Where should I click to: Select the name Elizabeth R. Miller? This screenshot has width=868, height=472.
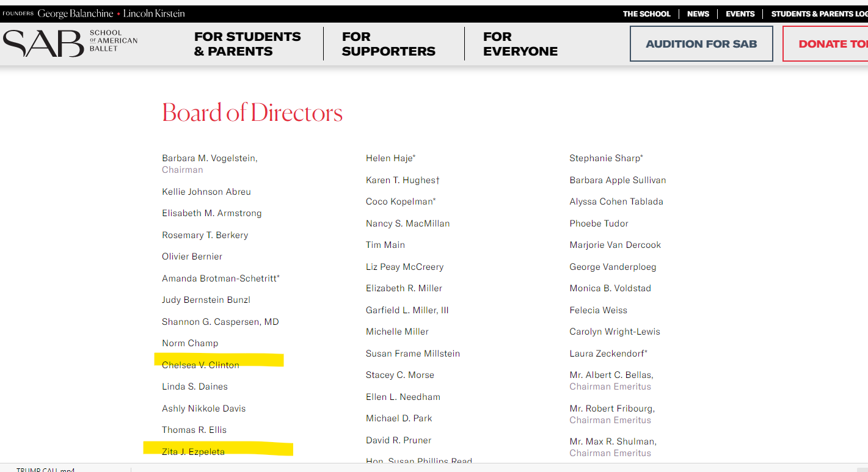[404, 288]
